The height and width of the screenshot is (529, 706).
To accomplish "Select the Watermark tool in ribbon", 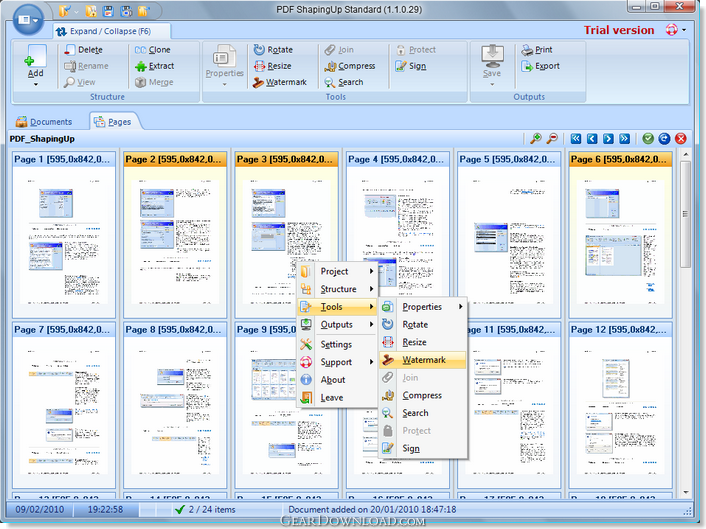I will (x=280, y=82).
